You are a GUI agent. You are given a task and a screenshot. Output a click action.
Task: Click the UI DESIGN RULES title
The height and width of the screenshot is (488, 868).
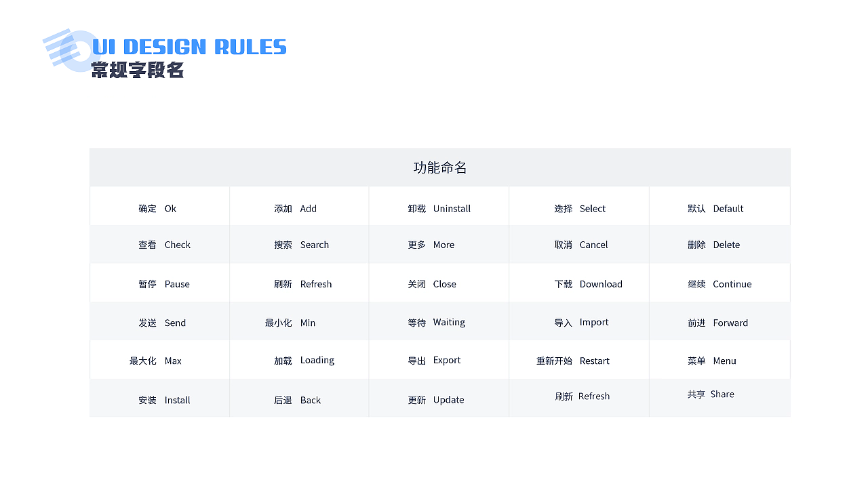click(189, 47)
